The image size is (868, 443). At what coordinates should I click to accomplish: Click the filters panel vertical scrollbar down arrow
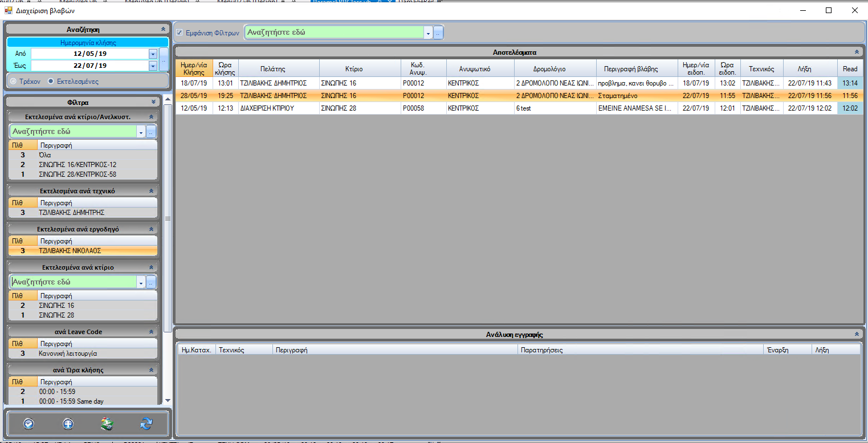(x=168, y=401)
